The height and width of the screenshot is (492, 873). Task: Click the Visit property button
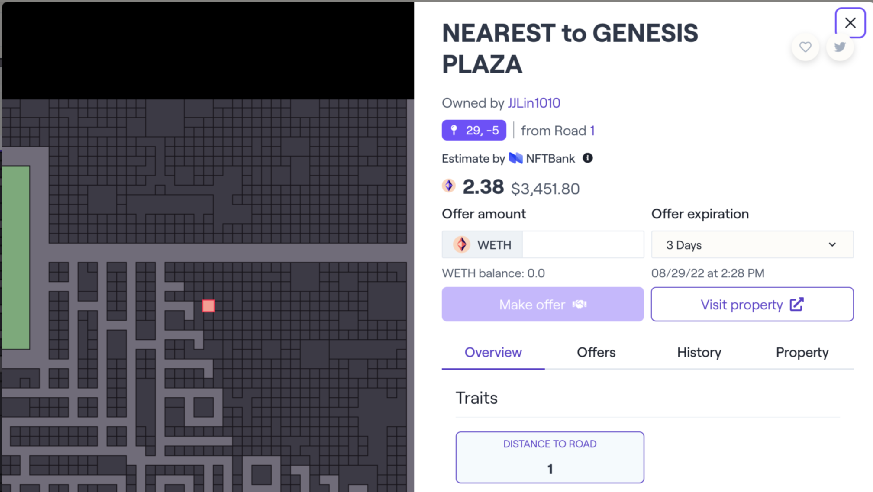(x=752, y=305)
